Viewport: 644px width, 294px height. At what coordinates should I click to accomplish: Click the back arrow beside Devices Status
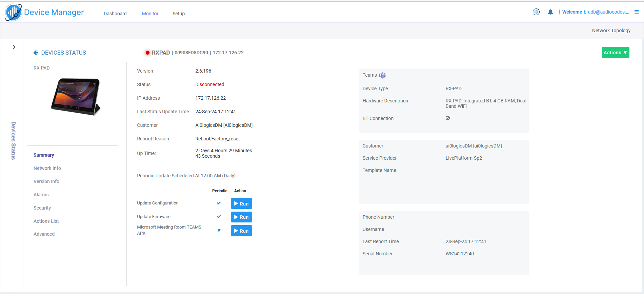point(36,53)
